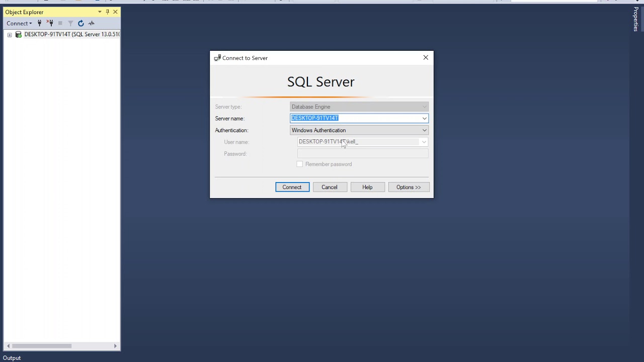Viewport: 644px width, 362px height.
Task: Click the Help button
Action: coord(367,187)
